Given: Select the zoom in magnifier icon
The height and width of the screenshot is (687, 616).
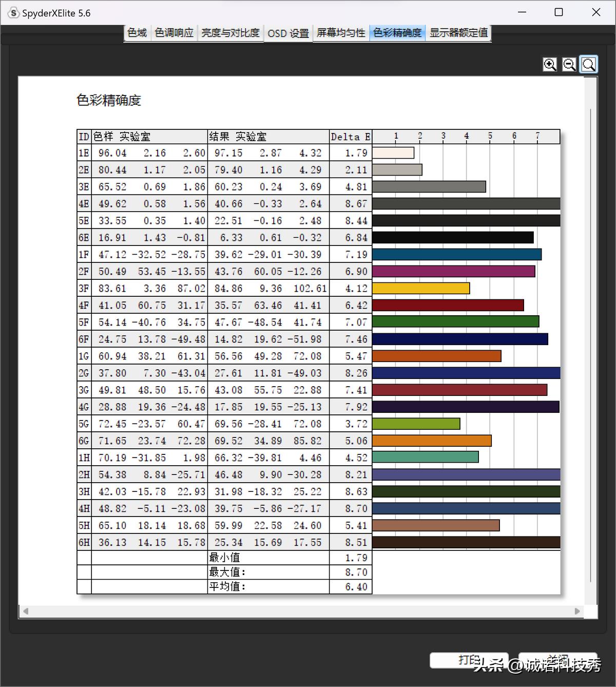Looking at the screenshot, I should point(550,64).
